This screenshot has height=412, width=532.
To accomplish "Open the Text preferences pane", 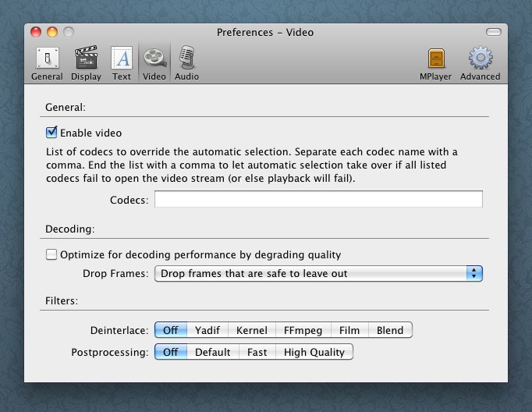I will 122,62.
